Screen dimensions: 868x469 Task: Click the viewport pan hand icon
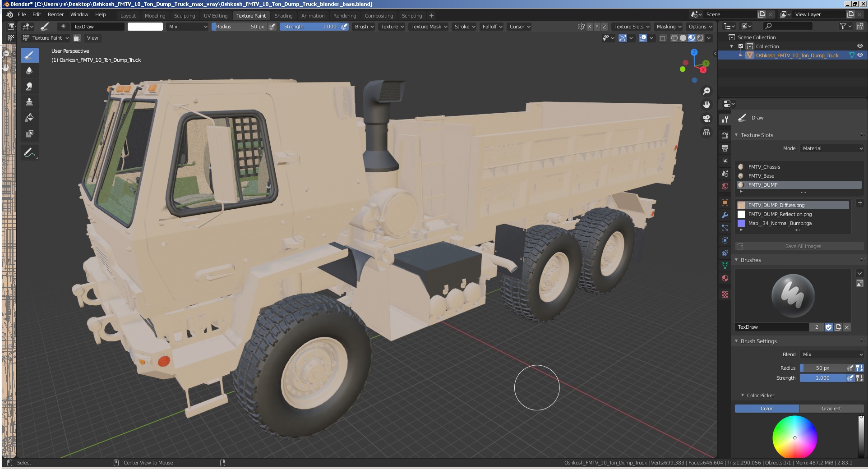click(706, 105)
